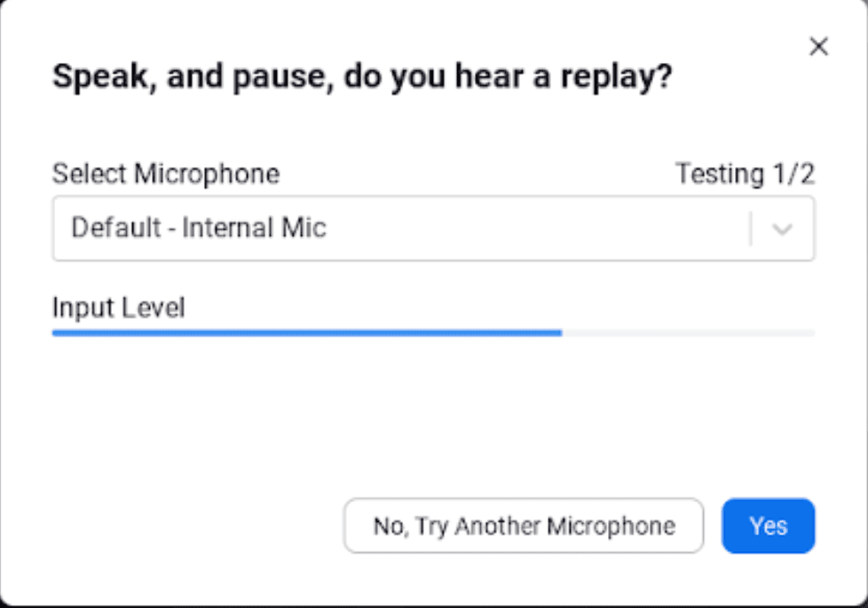Click the left end of the Input Level meter

pos(57,333)
